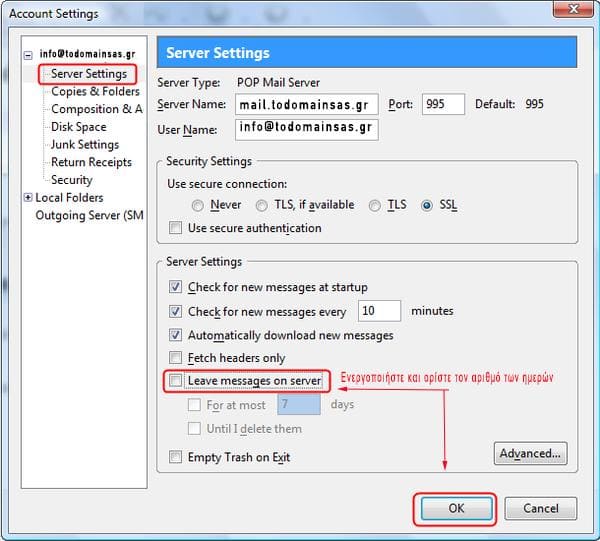The image size is (600, 541).
Task: Select Return Receipts in the tree
Action: 91,162
